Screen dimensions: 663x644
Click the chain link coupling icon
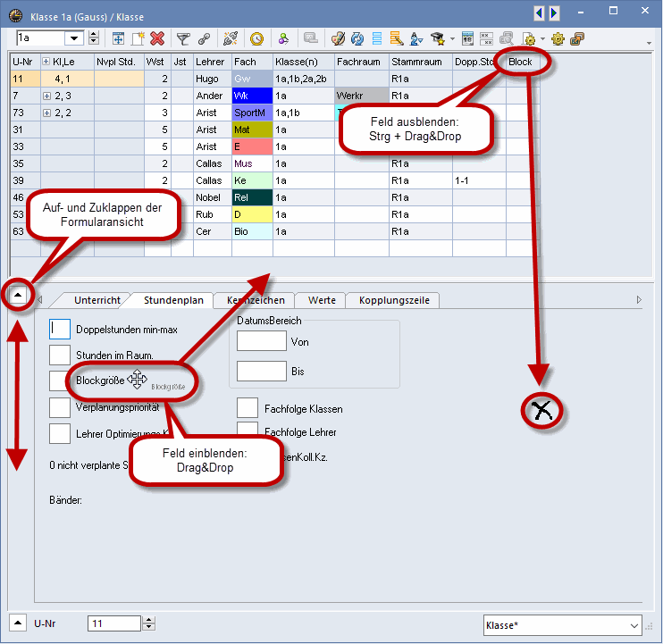coord(203,38)
